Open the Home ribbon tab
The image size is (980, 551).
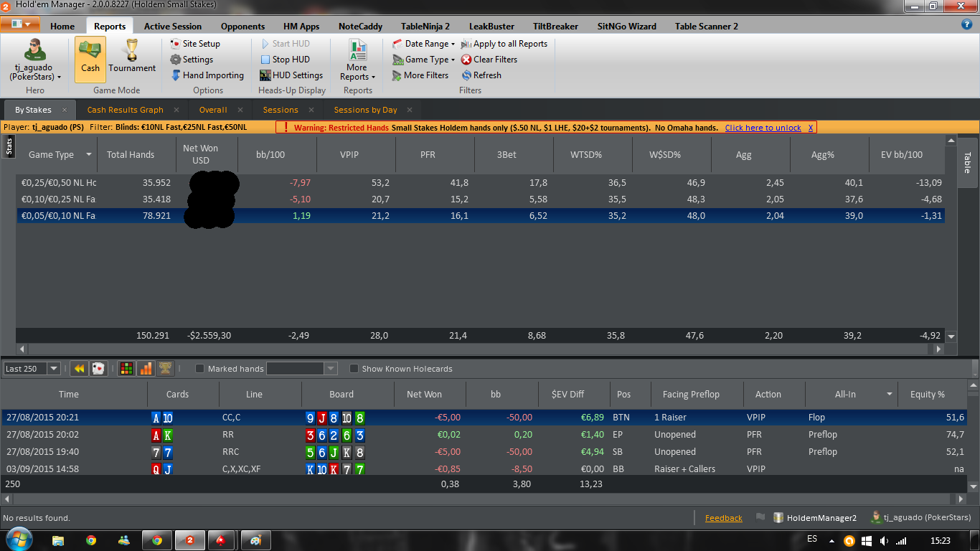[62, 26]
